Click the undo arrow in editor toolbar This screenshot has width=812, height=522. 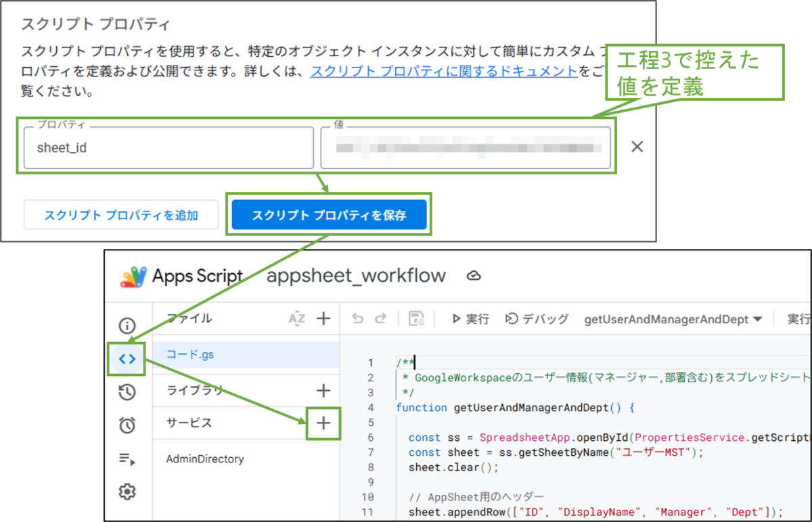click(x=358, y=318)
